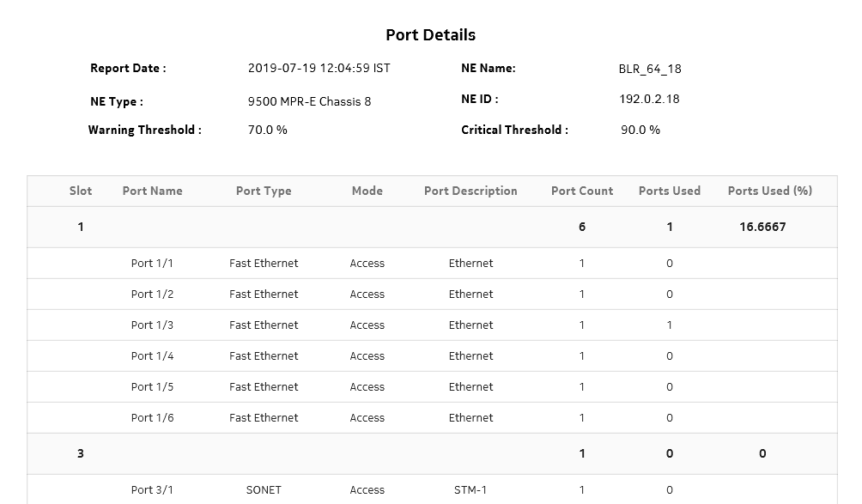Click the Port Count column header
This screenshot has height=504, width=862.
point(582,191)
